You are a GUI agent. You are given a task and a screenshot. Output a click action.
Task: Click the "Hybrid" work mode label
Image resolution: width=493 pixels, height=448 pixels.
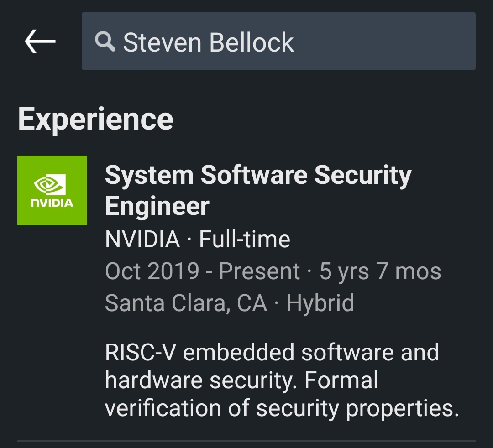click(320, 303)
